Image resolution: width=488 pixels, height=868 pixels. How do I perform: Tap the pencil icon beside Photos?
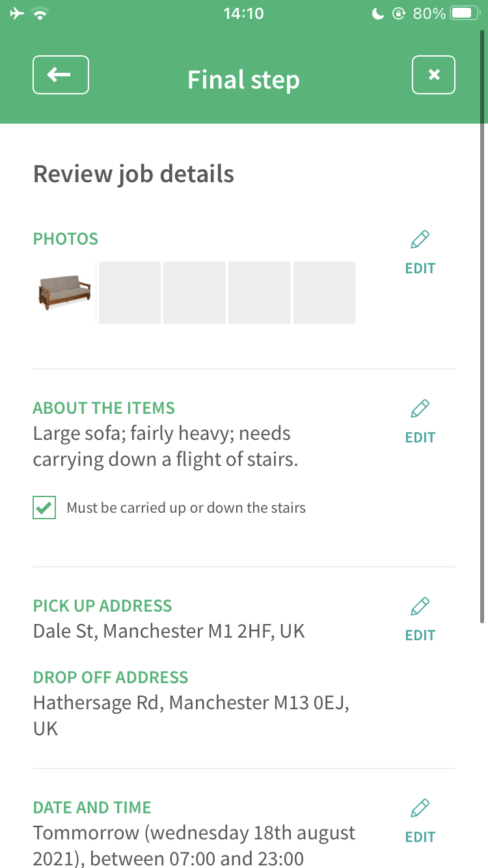pos(420,239)
